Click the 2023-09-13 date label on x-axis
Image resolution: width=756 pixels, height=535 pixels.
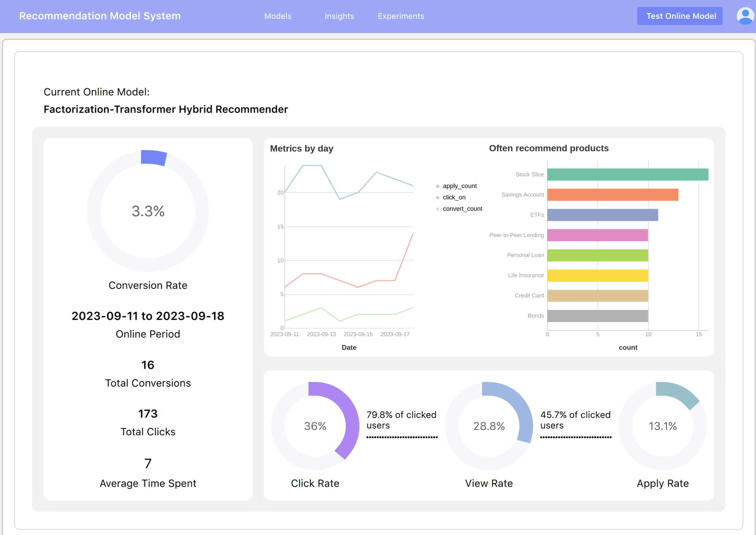(x=322, y=334)
